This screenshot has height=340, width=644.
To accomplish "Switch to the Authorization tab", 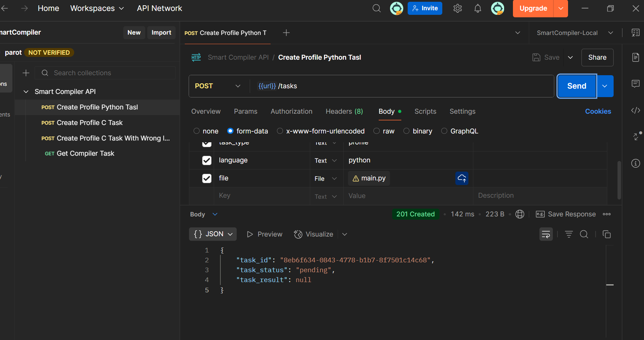I will pyautogui.click(x=291, y=111).
